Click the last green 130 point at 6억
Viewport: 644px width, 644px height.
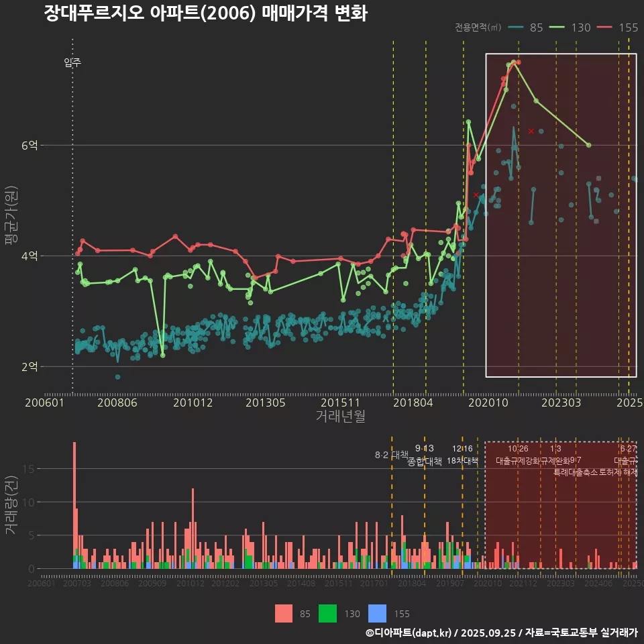588,145
